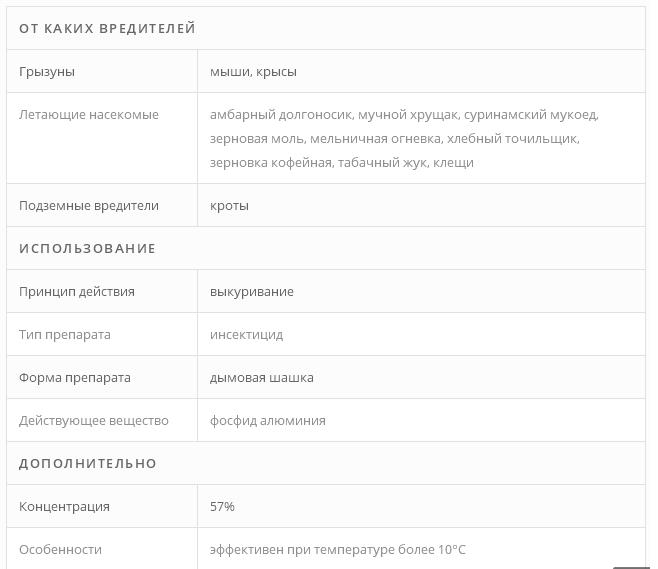Screen dimensions: 658x569
Task: Click the flying insects list starting "амбарный долгоносик"
Action: (x=403, y=138)
